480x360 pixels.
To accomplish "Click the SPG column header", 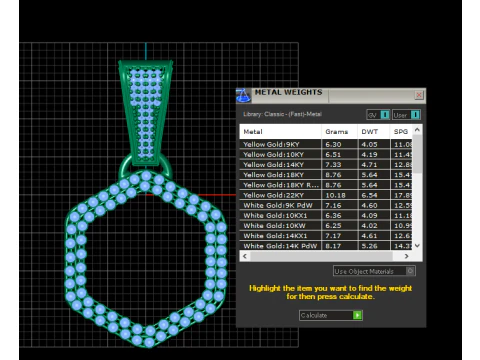I will [401, 132].
